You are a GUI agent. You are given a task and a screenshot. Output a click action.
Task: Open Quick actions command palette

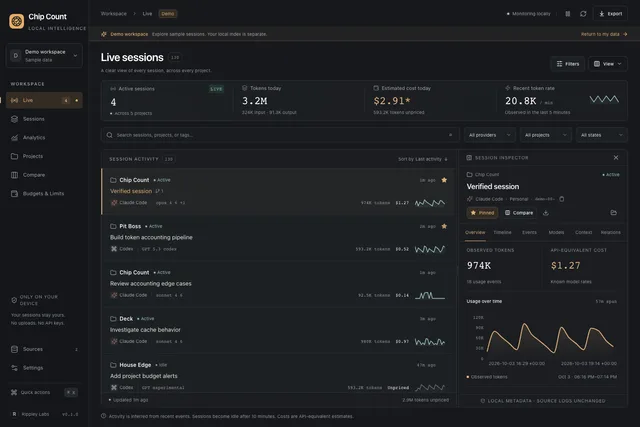pyautogui.click(x=44, y=392)
